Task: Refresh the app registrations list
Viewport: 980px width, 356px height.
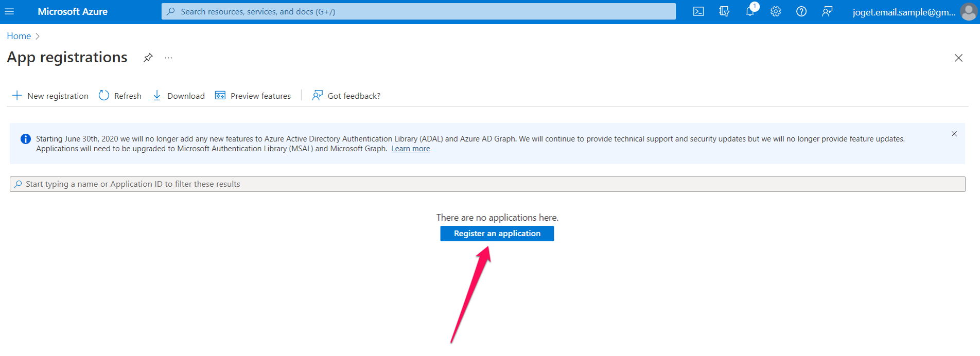Action: 120,96
